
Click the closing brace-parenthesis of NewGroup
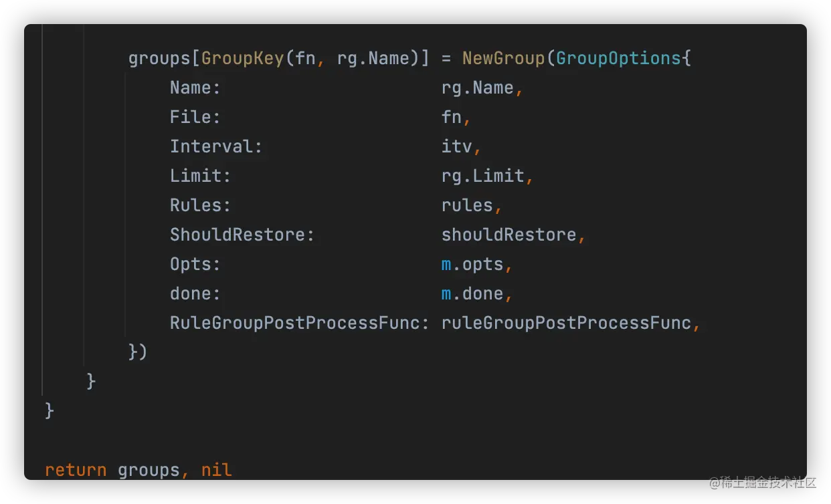click(x=138, y=352)
